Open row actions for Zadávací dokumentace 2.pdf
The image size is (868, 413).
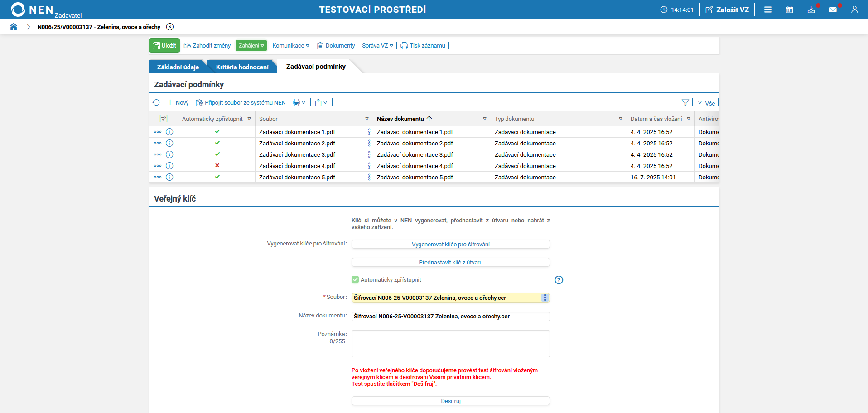tap(158, 143)
